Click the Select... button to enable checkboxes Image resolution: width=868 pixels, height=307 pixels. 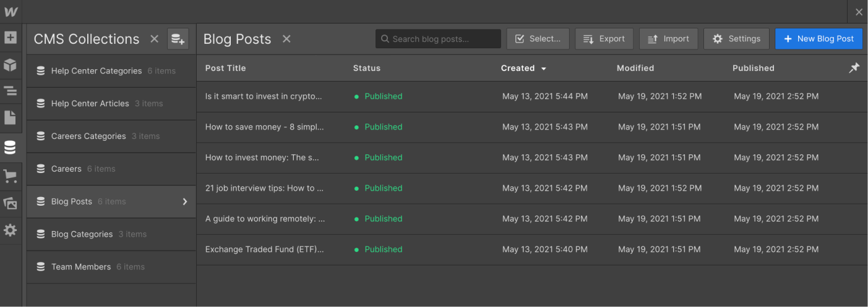538,39
